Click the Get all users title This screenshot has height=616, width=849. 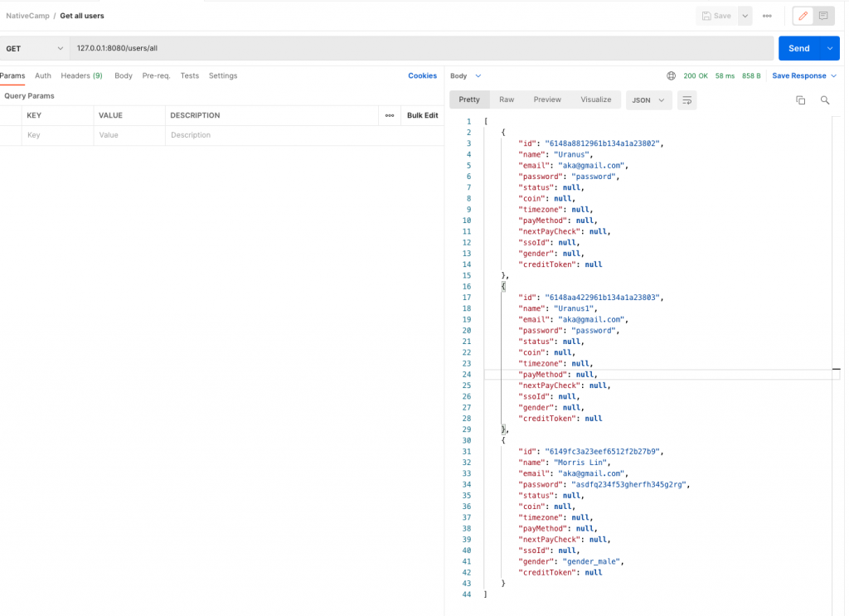coord(82,16)
